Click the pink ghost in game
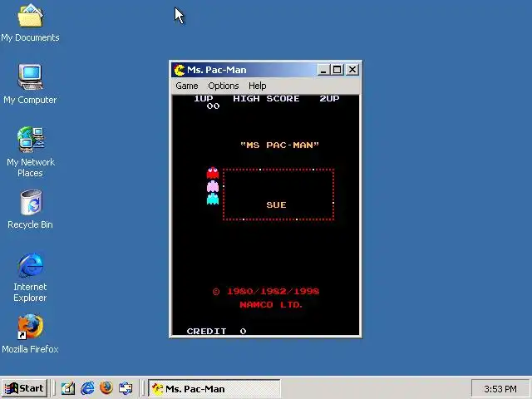532x399 pixels. [213, 186]
